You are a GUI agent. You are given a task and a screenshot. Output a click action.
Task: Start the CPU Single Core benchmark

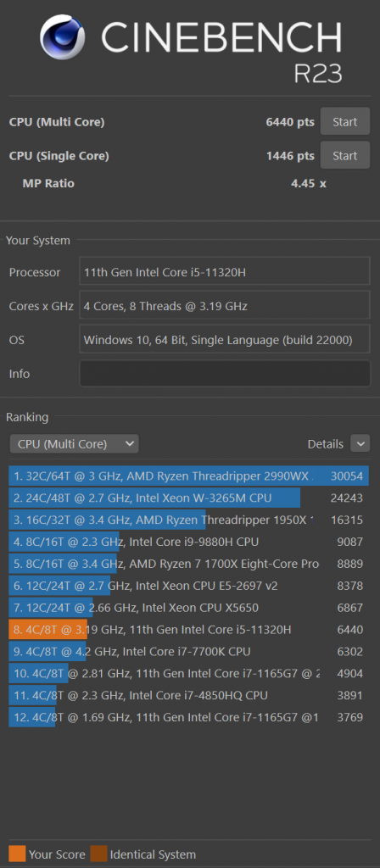(x=344, y=156)
